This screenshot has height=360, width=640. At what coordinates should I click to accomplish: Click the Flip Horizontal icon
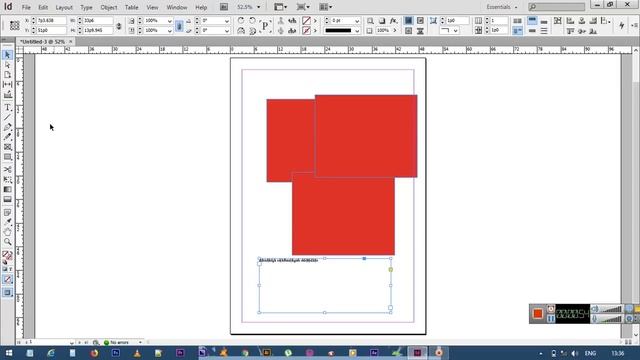[x=241, y=31]
